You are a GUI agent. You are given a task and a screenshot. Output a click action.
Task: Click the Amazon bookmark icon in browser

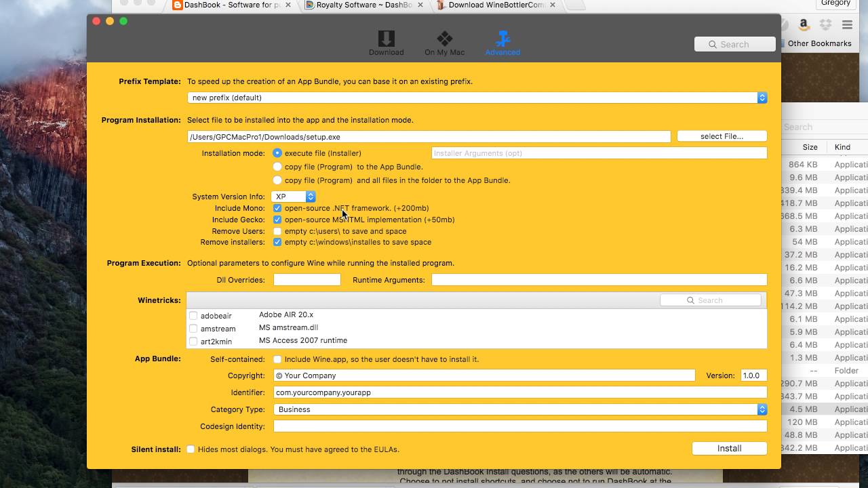(x=804, y=25)
